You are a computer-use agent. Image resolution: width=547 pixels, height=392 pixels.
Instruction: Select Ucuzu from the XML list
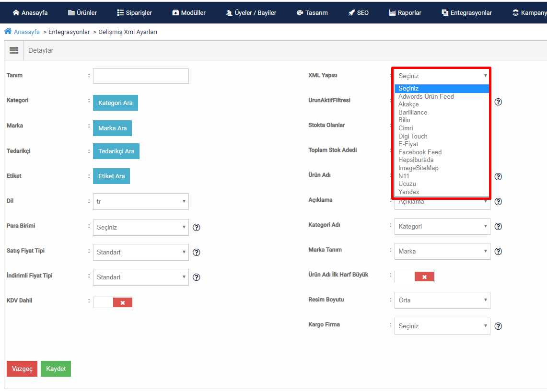pyautogui.click(x=442, y=184)
